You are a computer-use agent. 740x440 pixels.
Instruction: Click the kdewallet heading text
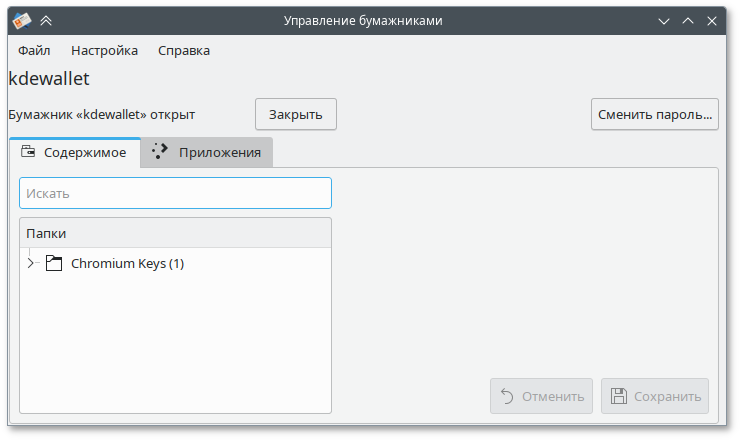49,79
